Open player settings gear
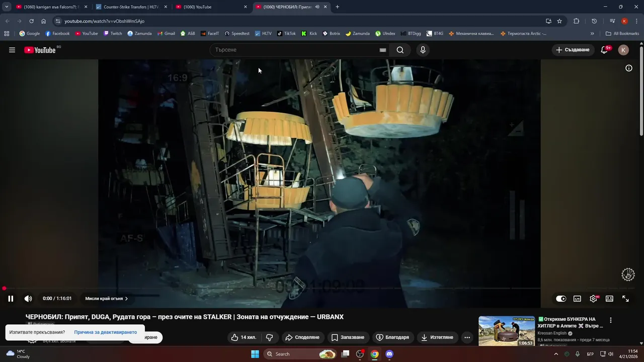The height and width of the screenshot is (362, 644). coord(594,299)
